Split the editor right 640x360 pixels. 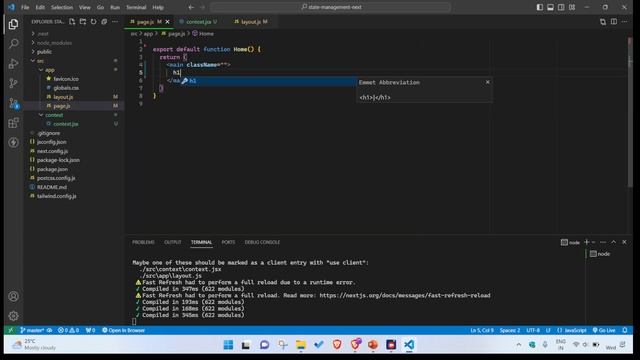pos(614,22)
